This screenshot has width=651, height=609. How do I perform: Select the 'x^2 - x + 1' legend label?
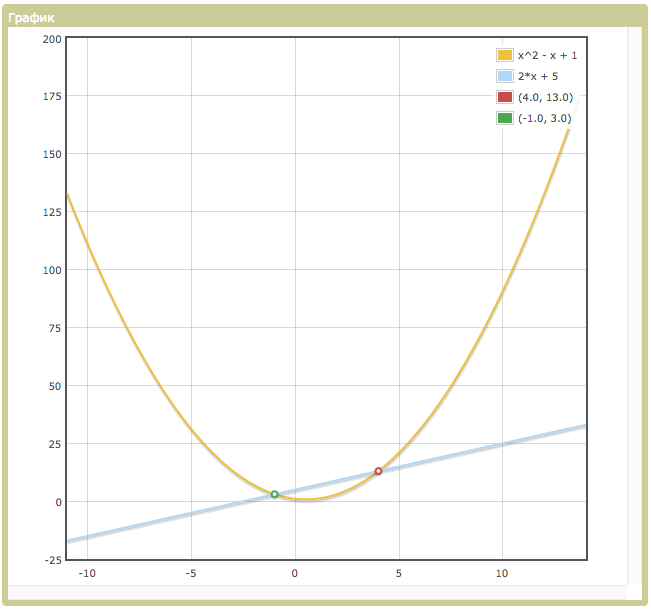(547, 55)
